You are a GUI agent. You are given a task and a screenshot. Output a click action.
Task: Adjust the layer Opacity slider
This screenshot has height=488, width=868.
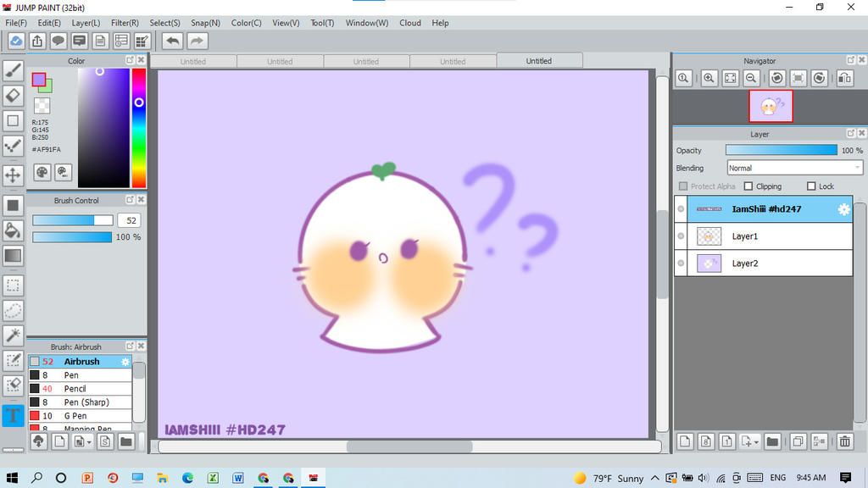tap(781, 150)
